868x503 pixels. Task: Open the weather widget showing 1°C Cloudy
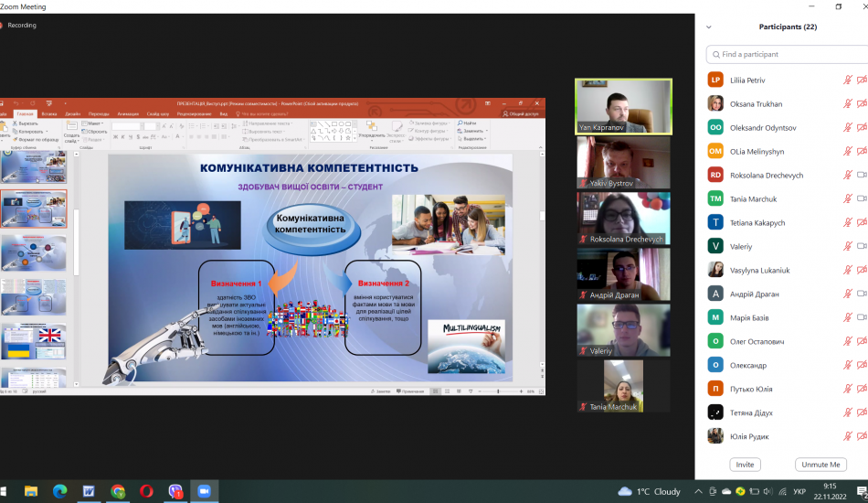[650, 491]
